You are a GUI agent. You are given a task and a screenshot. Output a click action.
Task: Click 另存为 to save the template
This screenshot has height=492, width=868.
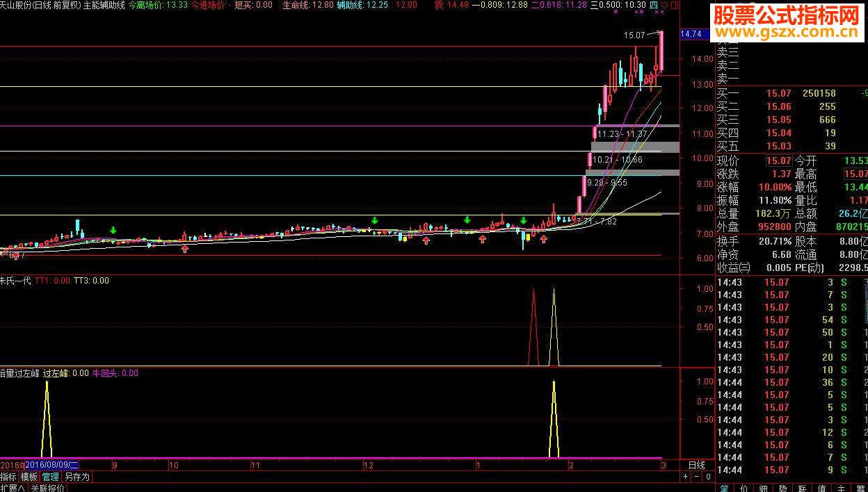pos(77,477)
